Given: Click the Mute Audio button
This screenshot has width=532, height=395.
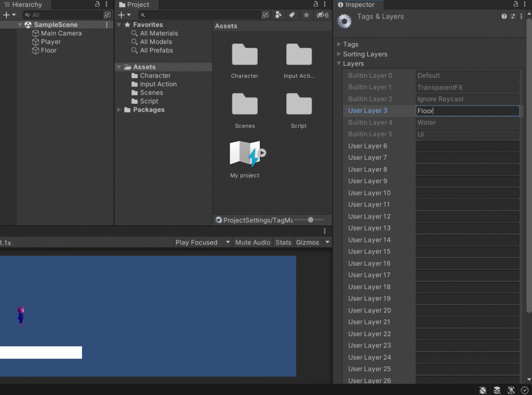Looking at the screenshot, I should pos(252,242).
